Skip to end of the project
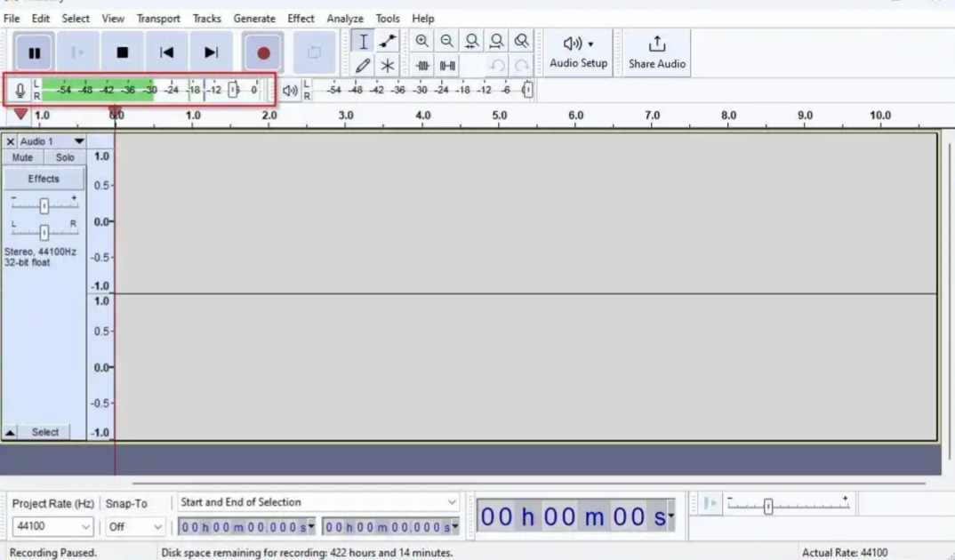The width and height of the screenshot is (955, 560). (x=211, y=53)
